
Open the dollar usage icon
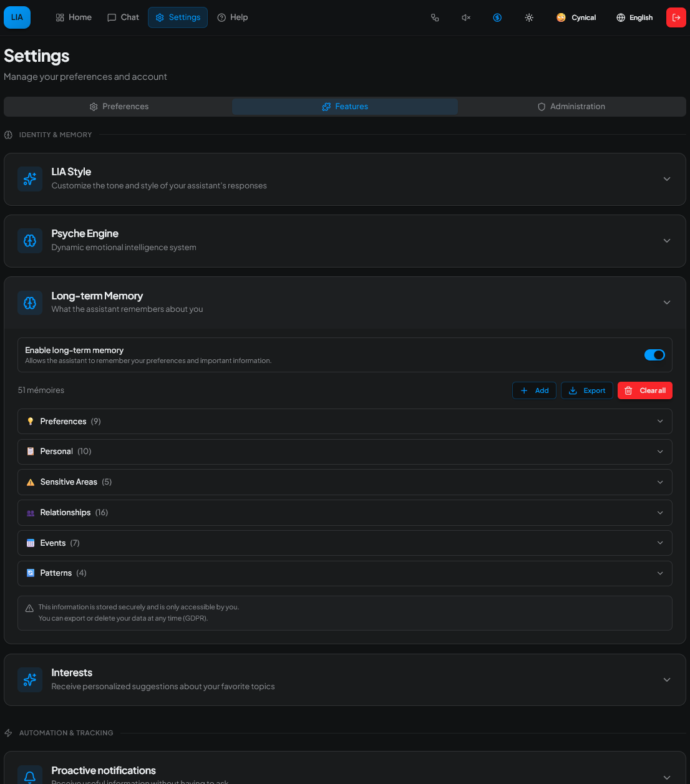(x=497, y=17)
